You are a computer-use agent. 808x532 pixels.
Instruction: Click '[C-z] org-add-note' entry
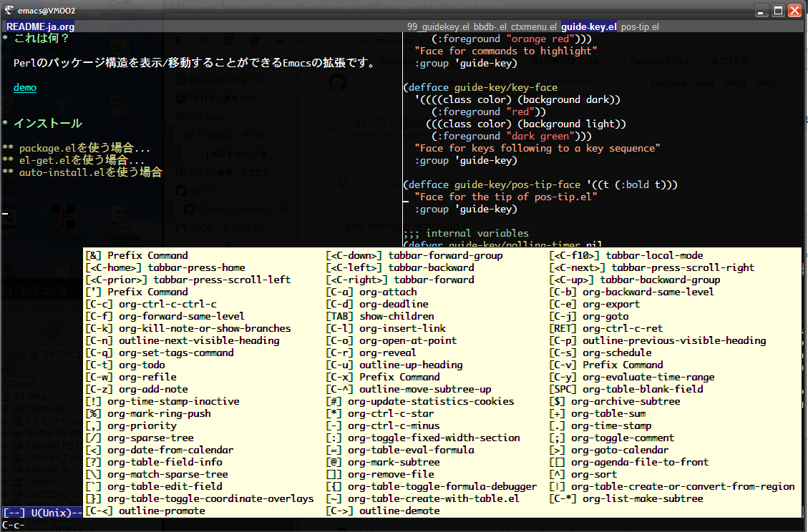[136, 389]
